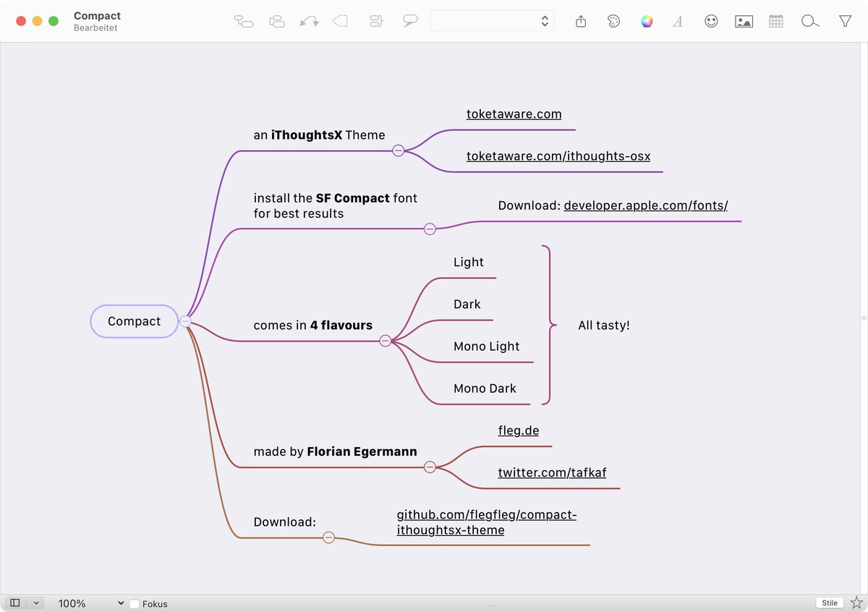Open the toketaware.com/ithoughts-osx link

coord(558,156)
